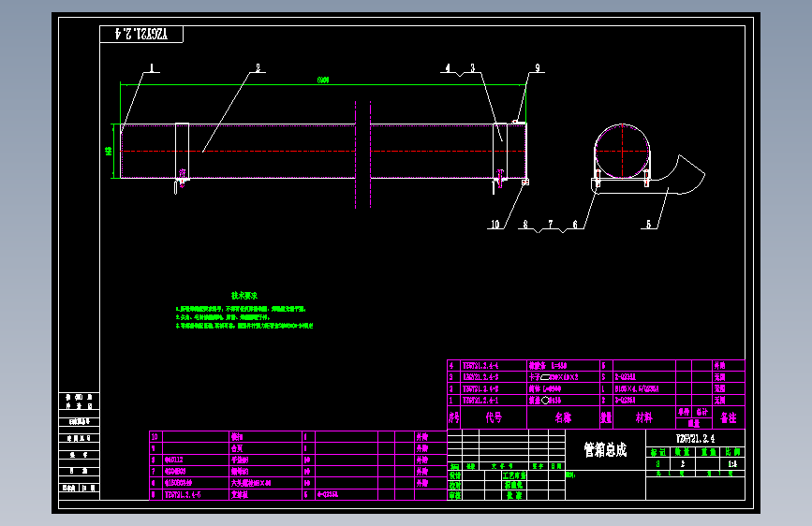Select balloon number 10 near tube end
The width and height of the screenshot is (812, 526).
click(495, 225)
